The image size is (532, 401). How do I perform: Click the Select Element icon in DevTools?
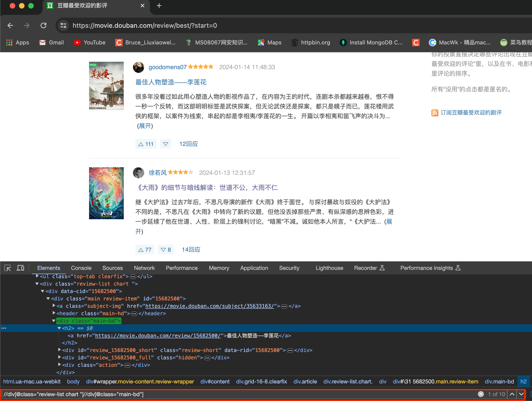[x=8, y=268]
